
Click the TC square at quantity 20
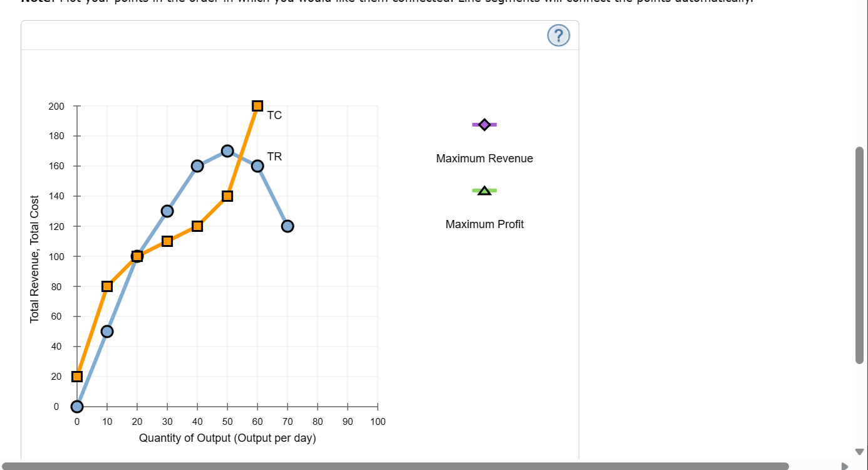137,256
